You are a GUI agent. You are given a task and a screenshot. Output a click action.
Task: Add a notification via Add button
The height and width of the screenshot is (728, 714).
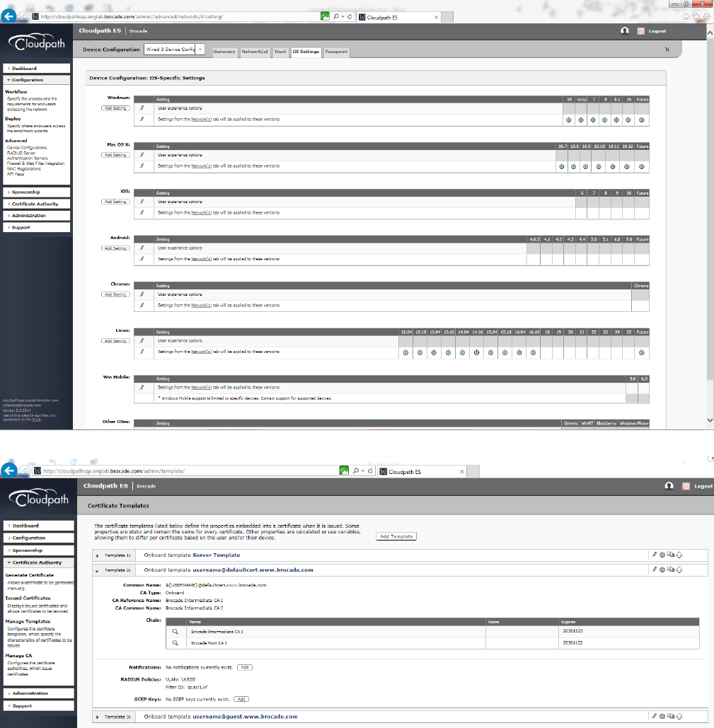(245, 667)
